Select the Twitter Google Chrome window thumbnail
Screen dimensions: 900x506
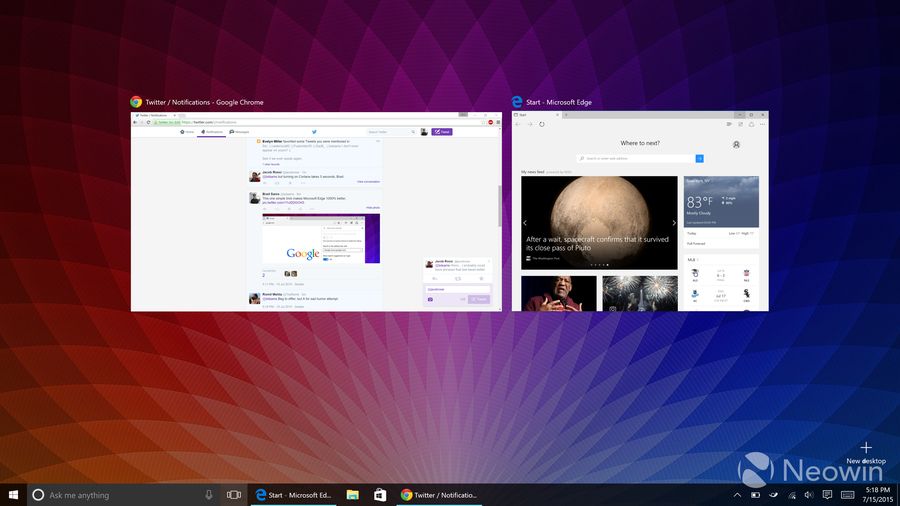pyautogui.click(x=316, y=212)
